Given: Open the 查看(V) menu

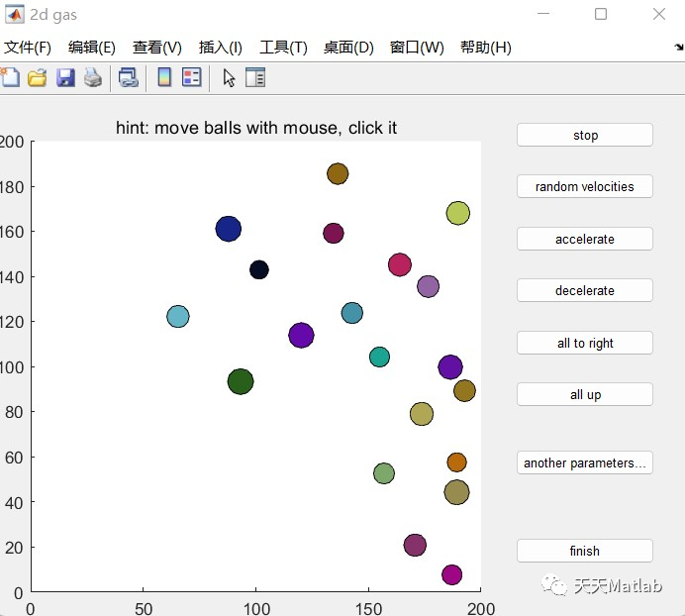Looking at the screenshot, I should (x=157, y=48).
